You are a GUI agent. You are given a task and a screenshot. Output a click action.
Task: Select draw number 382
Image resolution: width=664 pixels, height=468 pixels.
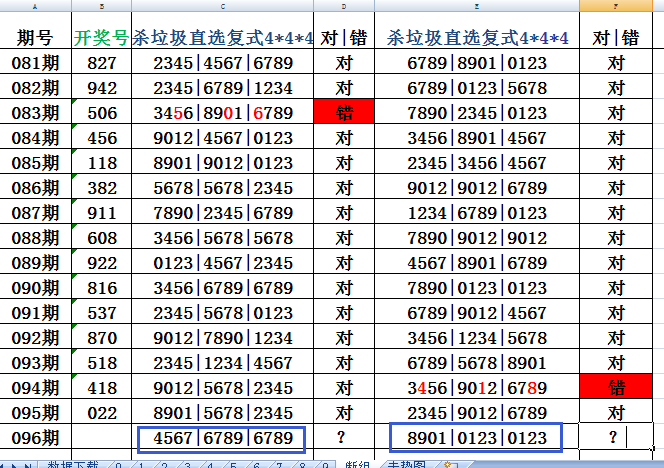pos(102,188)
